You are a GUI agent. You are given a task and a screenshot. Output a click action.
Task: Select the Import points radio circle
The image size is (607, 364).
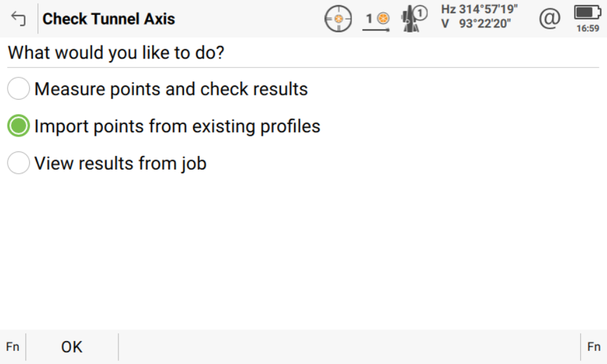pos(19,127)
